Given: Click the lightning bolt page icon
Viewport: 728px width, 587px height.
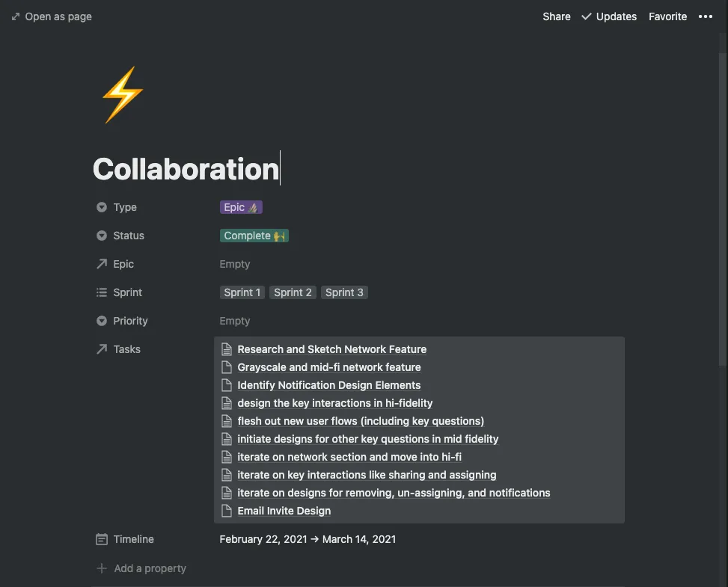Looking at the screenshot, I should 123,95.
